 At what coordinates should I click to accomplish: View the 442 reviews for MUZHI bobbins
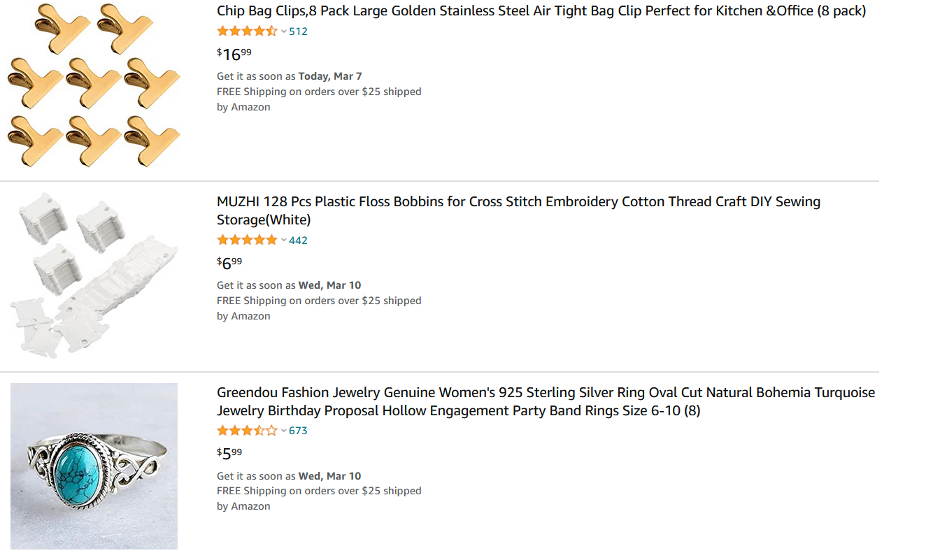298,240
